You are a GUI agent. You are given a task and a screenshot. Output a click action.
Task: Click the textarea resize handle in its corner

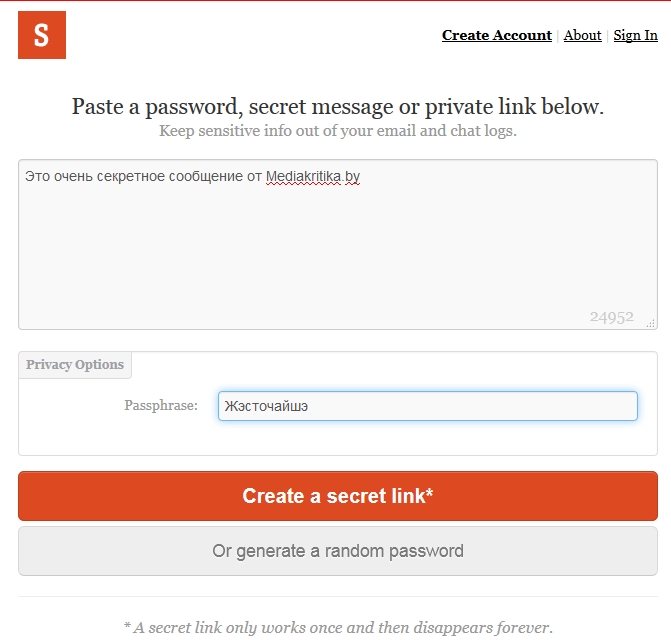pyautogui.click(x=651, y=324)
